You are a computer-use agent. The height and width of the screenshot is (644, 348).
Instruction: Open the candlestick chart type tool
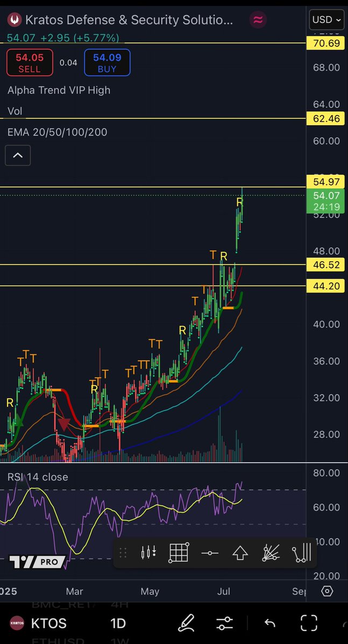click(x=148, y=553)
